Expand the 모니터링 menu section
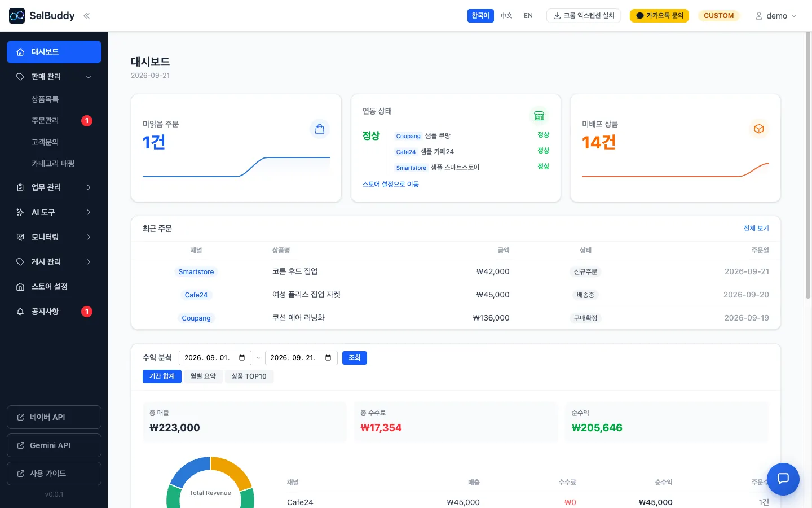The image size is (812, 508). [89, 237]
